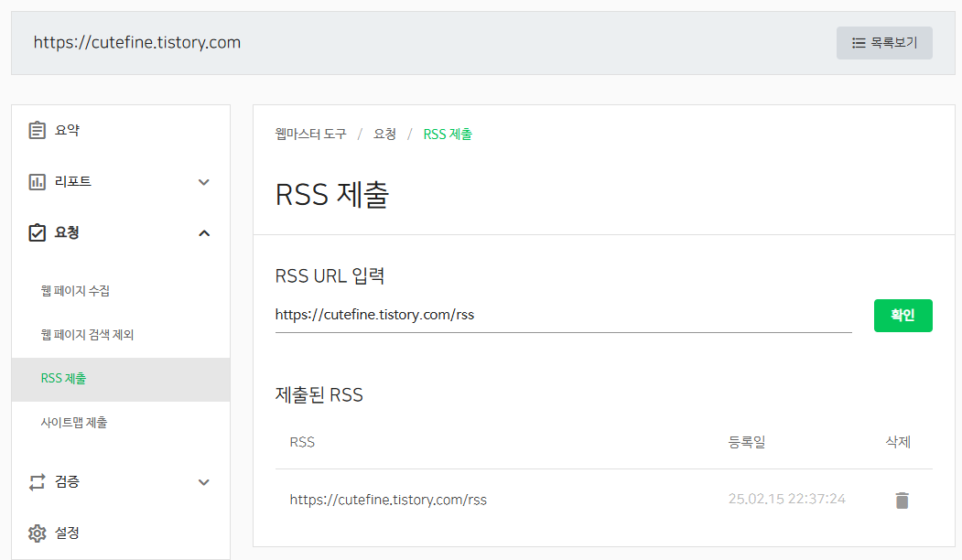Click RSS 제출 breadcrumb
The image size is (962, 560).
tap(448, 134)
